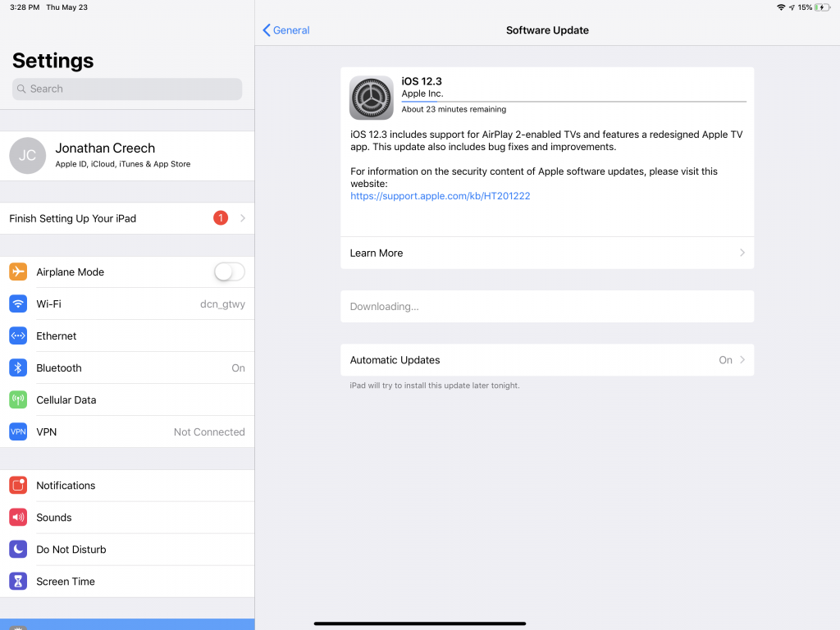Tap the 3:28 PM clock
Viewport: 840px width, 630px height.
pyautogui.click(x=25, y=7)
